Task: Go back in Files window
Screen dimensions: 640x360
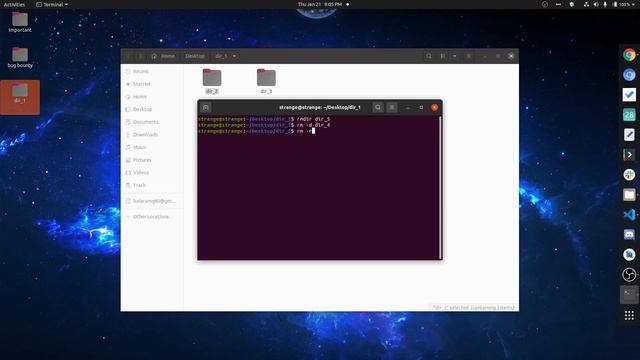Action: pyautogui.click(x=128, y=56)
